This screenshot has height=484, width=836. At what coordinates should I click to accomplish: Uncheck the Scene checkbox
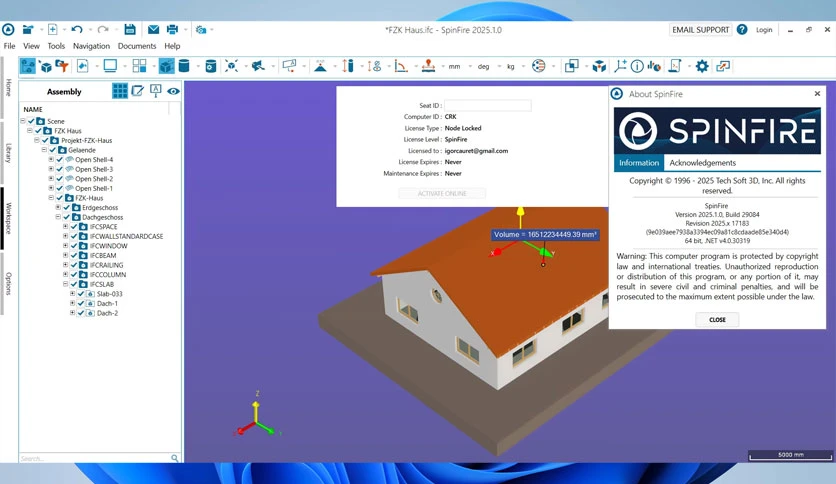[31, 121]
